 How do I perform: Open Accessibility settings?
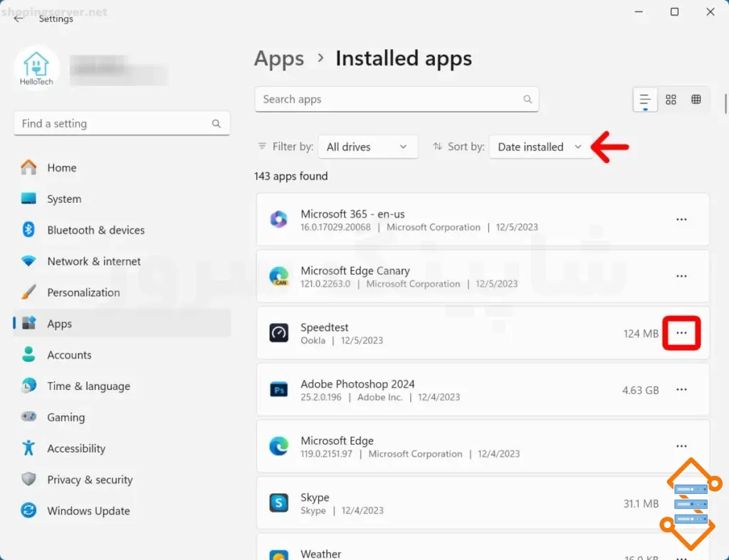tap(122, 448)
